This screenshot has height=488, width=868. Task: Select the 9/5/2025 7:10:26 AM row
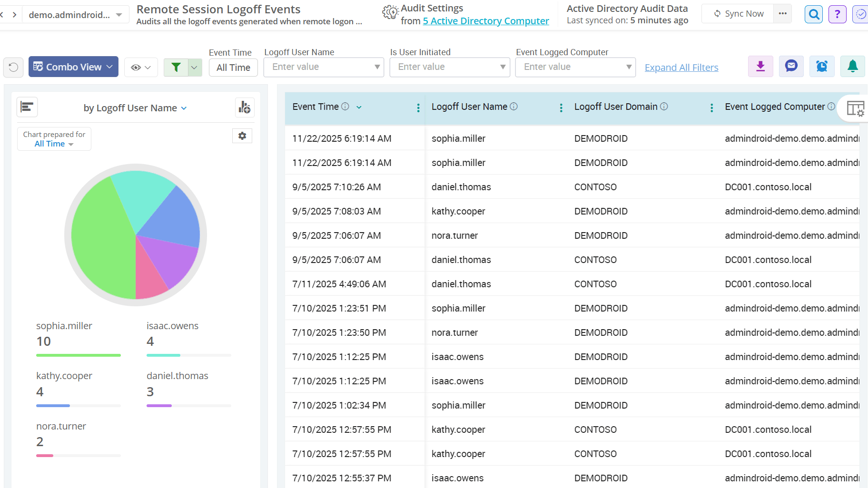point(572,187)
